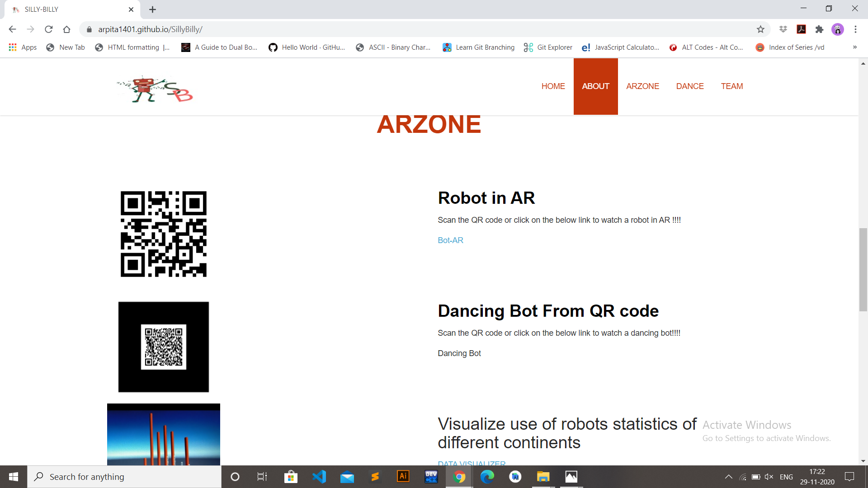Click the Dropbox extension icon
Image resolution: width=868 pixels, height=488 pixels.
tap(783, 29)
